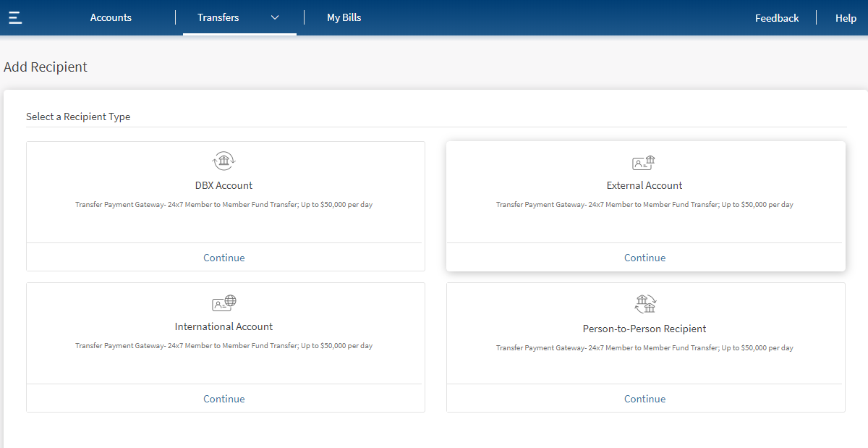Click the International Account globe icon
Viewport: 868px width, 448px height.
tap(224, 303)
